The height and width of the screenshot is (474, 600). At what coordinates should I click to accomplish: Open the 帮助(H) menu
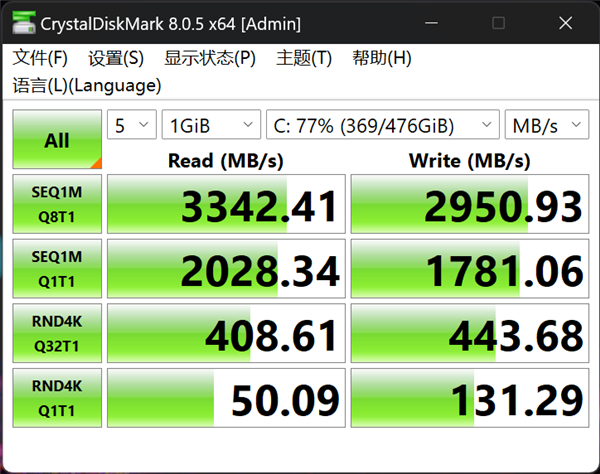pos(382,58)
